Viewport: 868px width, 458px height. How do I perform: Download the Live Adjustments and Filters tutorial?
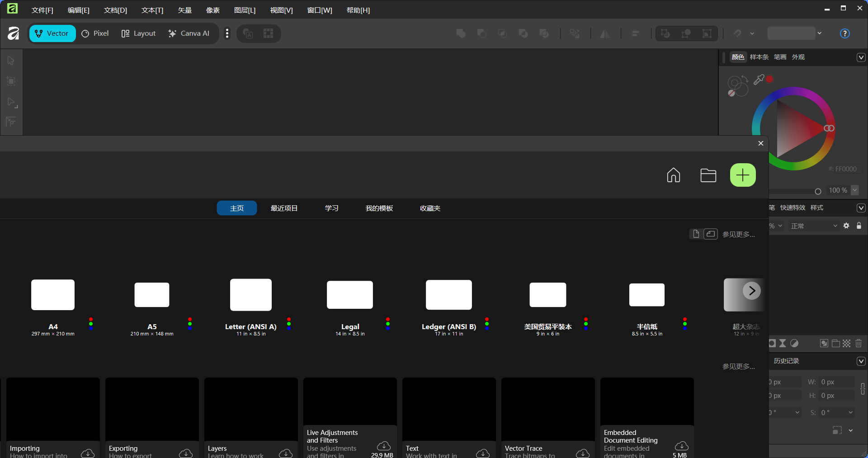tap(384, 446)
